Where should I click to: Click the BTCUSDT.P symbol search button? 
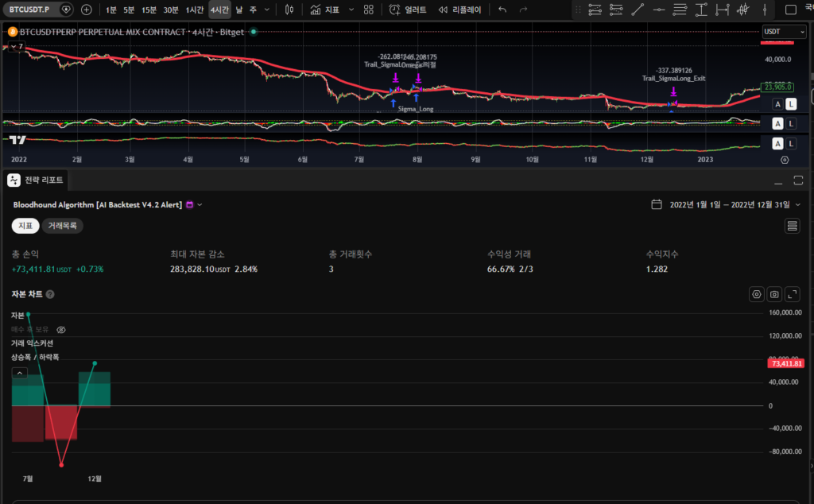coord(31,10)
